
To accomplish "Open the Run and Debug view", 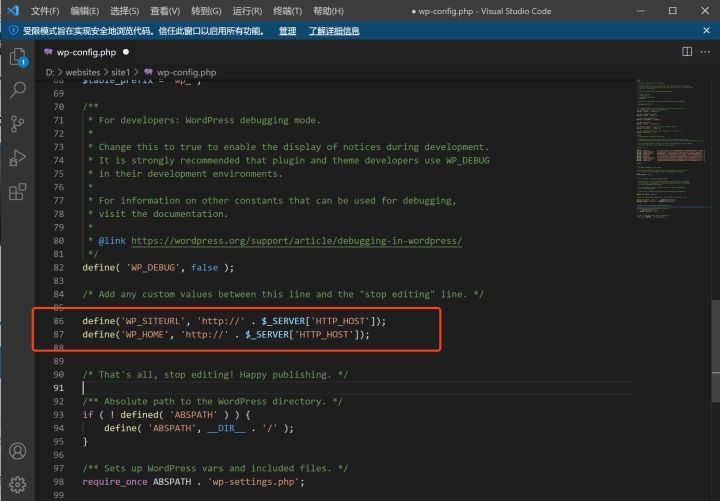I will pyautogui.click(x=17, y=158).
